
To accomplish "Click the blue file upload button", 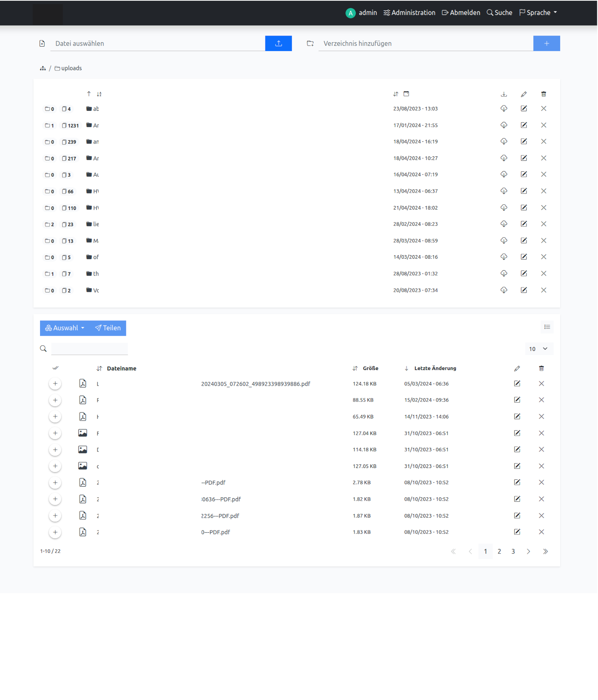I will (278, 43).
